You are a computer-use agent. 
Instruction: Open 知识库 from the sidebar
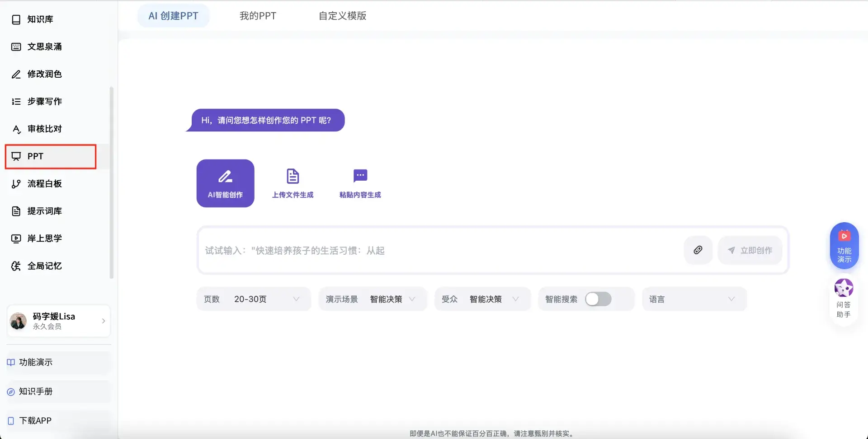click(40, 19)
